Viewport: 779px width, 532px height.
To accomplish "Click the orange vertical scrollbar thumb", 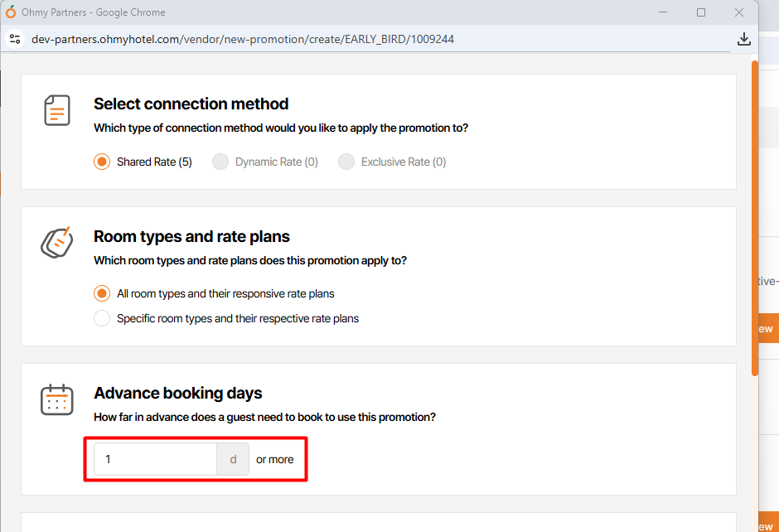I will click(x=754, y=215).
